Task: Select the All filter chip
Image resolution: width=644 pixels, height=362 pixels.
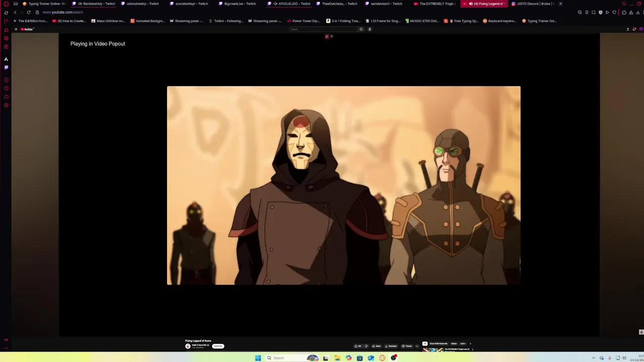Action: [x=425, y=343]
